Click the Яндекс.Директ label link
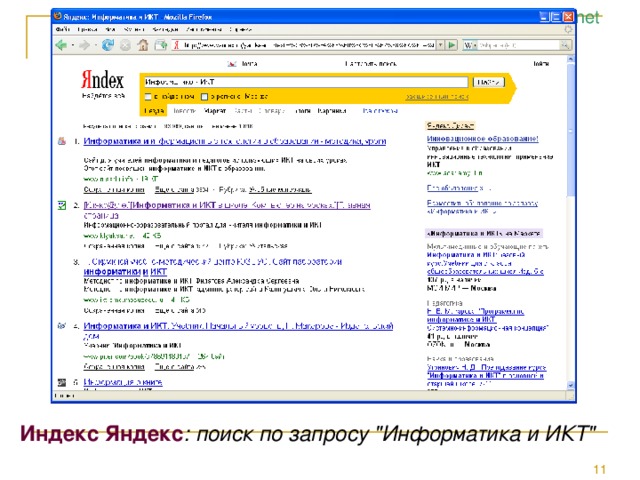 450,126
